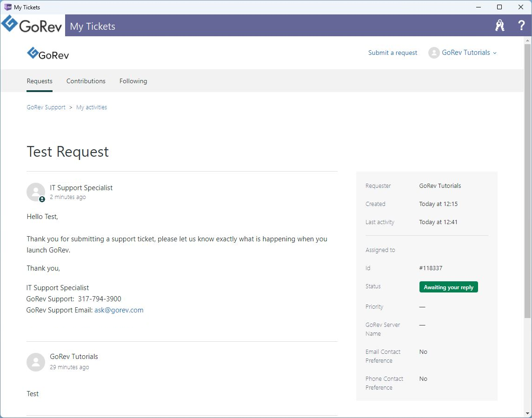Click the IT Support Specialist commenter name
Viewport: 532px width, 418px height.
81,188
